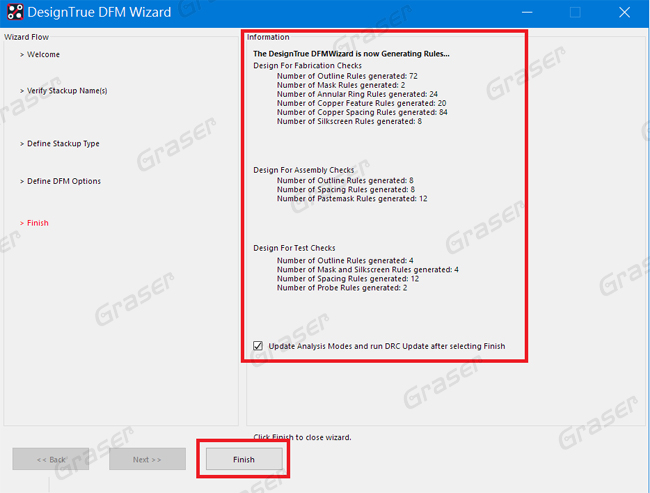Click the Finish button
Viewport: 650px width, 493px height.
(x=244, y=459)
